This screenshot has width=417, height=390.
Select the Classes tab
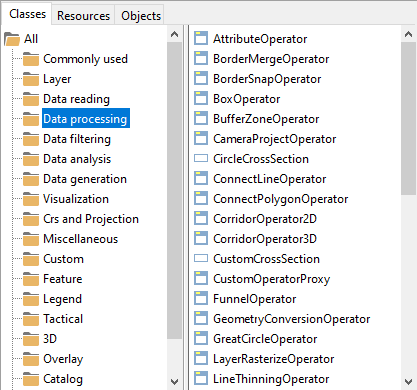[27, 14]
